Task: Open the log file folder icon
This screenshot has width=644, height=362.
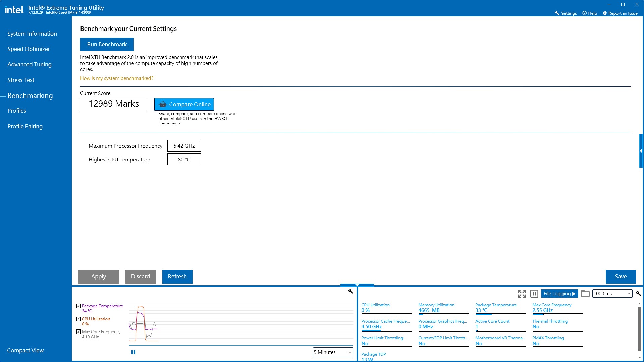Action: click(585, 294)
